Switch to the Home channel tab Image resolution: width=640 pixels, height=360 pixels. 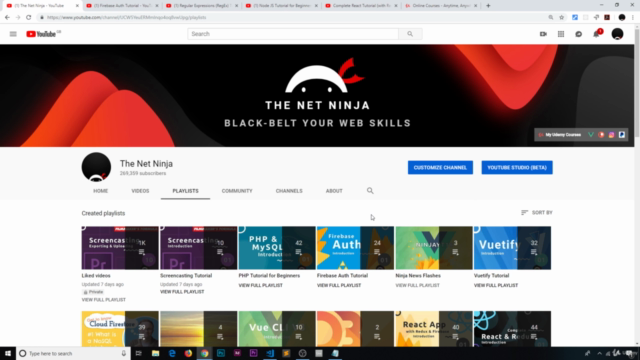click(x=100, y=191)
